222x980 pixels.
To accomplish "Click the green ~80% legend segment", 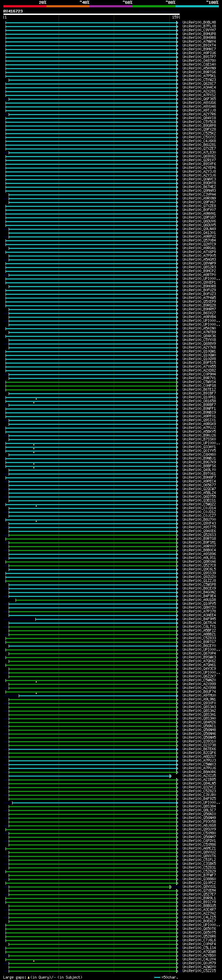I will coord(154,6).
